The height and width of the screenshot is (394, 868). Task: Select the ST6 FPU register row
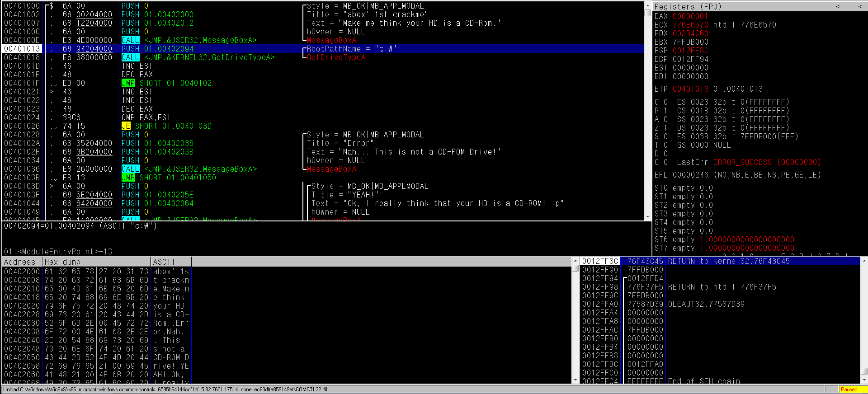click(724, 239)
